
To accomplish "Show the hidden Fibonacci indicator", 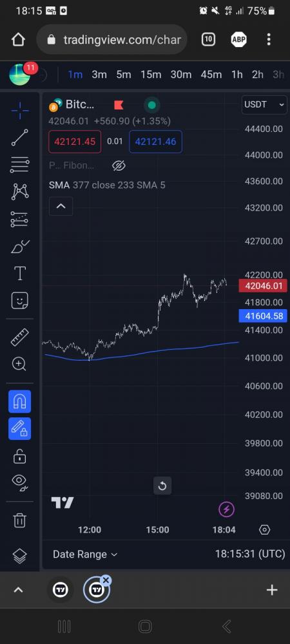I will (119, 166).
